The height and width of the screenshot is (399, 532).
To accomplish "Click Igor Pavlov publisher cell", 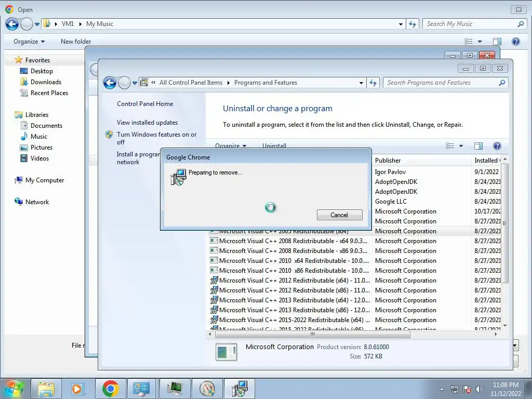I will point(390,172).
